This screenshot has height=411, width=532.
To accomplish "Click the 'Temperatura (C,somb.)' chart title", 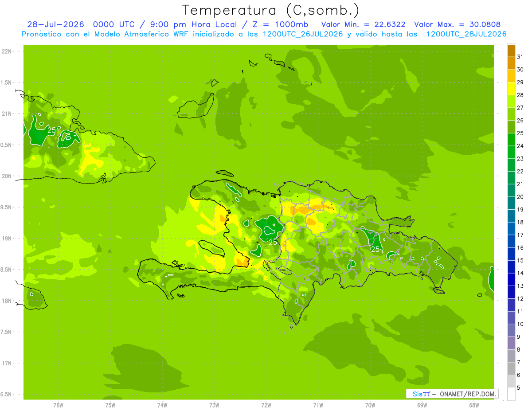I will tap(271, 10).
